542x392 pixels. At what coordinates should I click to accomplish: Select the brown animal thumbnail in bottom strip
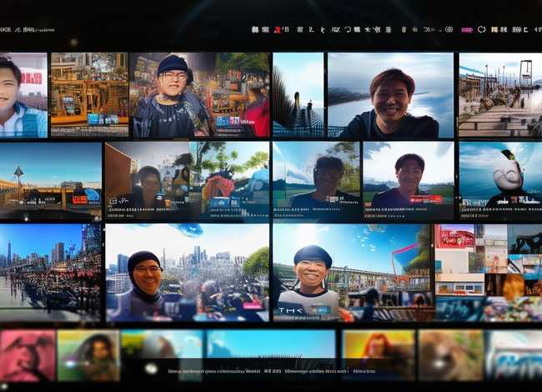(x=450, y=355)
